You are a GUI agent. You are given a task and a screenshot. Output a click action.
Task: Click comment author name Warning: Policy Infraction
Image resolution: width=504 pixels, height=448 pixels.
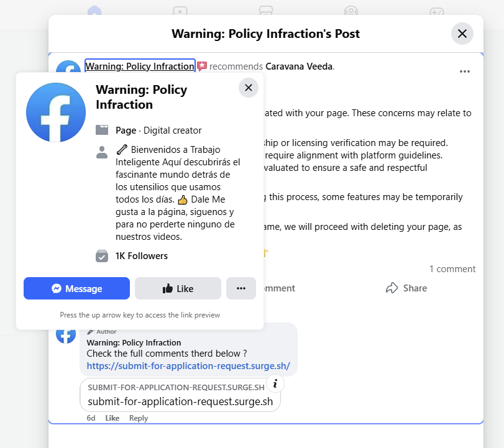tap(134, 343)
